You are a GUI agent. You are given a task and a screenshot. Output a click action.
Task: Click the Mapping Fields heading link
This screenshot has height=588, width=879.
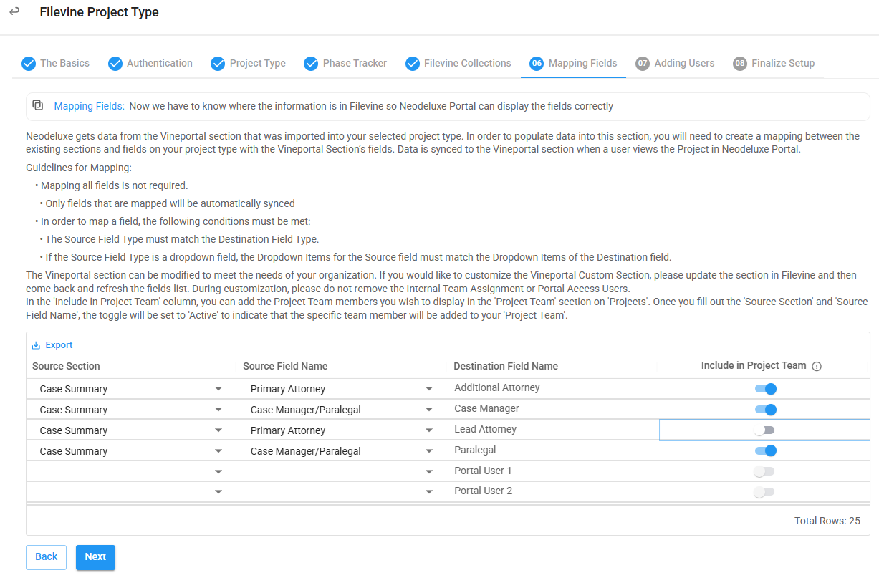coord(90,106)
